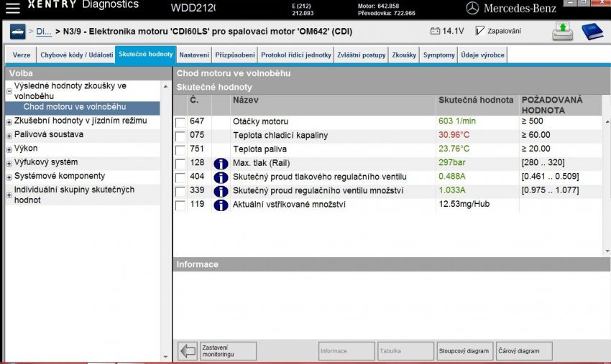611x364 pixels.
Task: Click the Výfukový systém label
Action: (46, 162)
